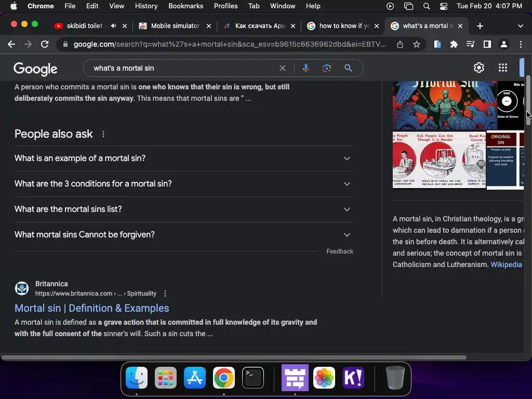Clear the Google search box
Viewport: 532px width, 399px height.
[x=282, y=68]
